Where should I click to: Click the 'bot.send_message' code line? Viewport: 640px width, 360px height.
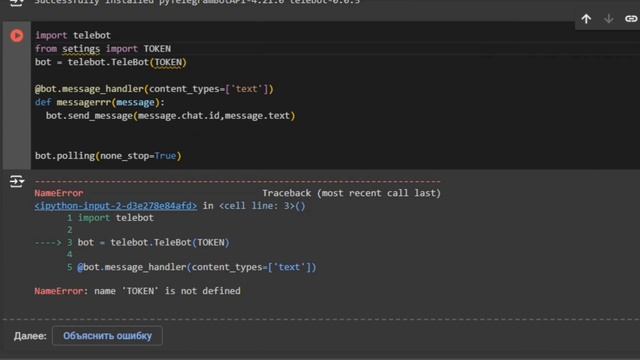170,116
